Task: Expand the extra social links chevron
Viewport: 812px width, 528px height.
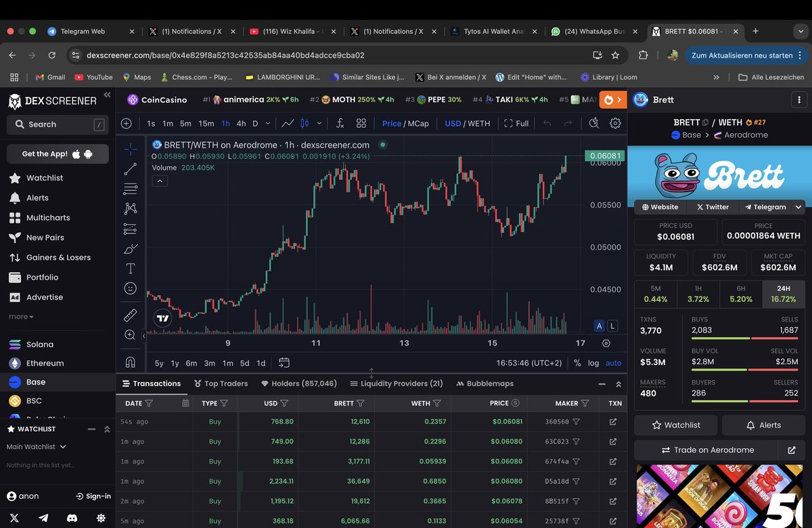Action: 799,207
